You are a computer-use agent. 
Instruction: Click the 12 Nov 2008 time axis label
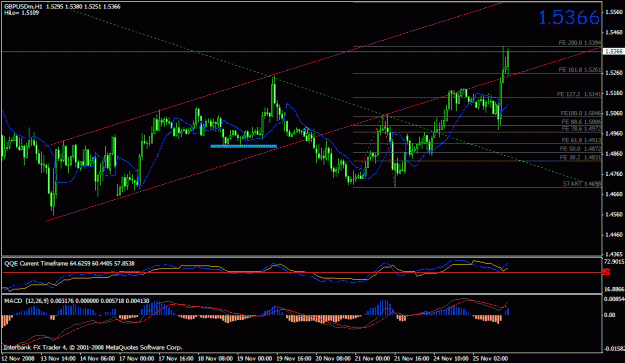18,358
